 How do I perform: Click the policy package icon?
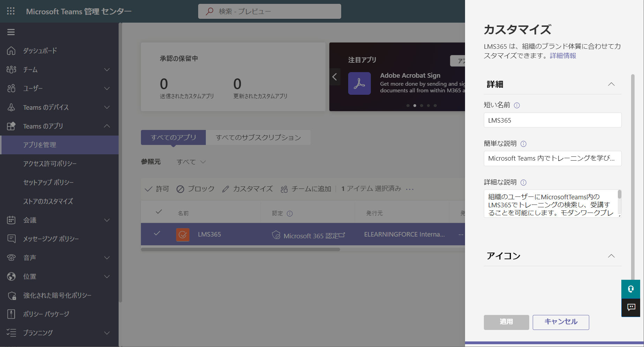(11, 314)
